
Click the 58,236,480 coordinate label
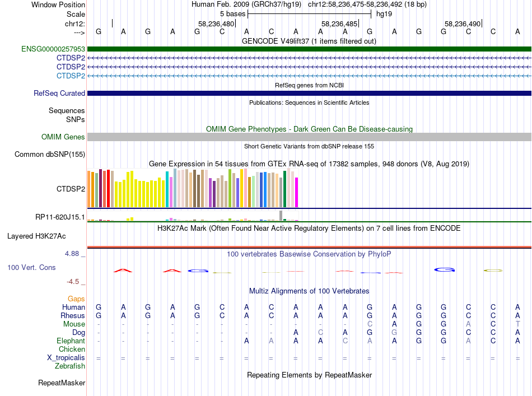pyautogui.click(x=216, y=24)
